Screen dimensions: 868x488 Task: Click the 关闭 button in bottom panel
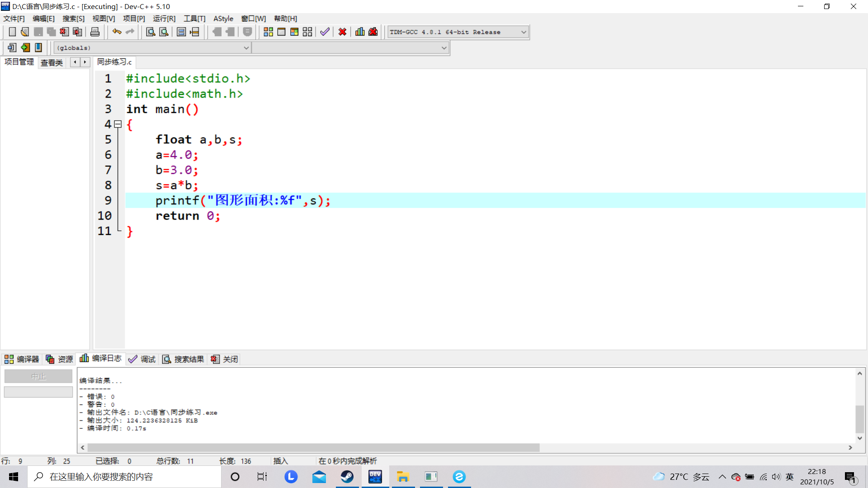coord(225,359)
